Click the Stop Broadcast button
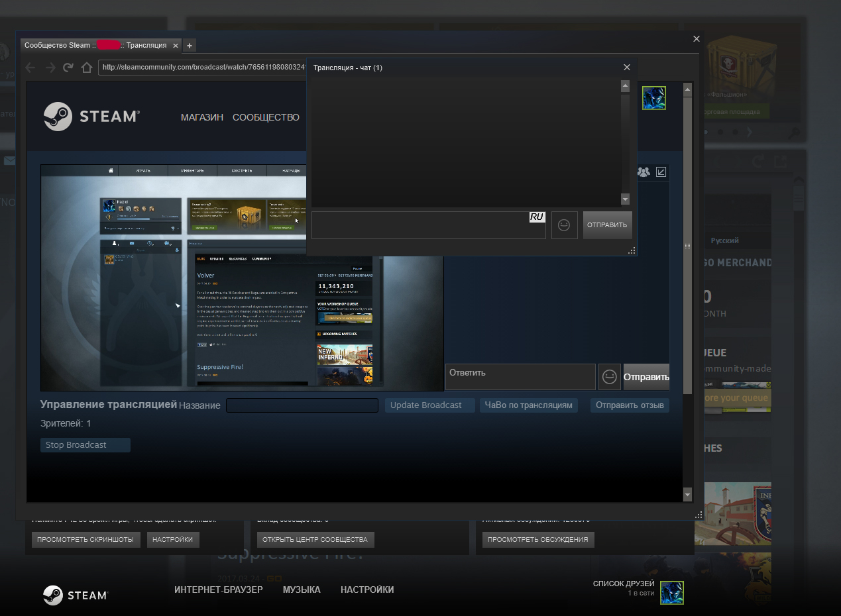Screen dimensions: 841x616 [85, 445]
